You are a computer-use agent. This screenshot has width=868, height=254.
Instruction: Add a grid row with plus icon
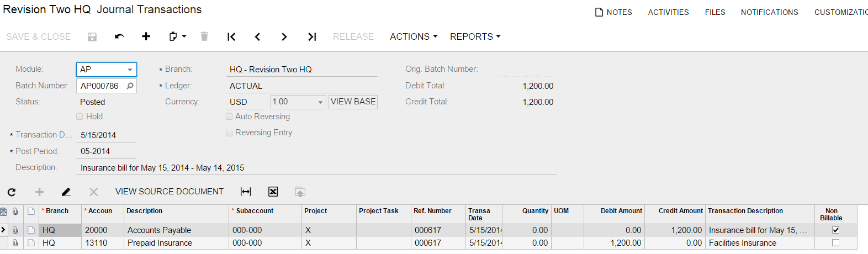tap(39, 192)
